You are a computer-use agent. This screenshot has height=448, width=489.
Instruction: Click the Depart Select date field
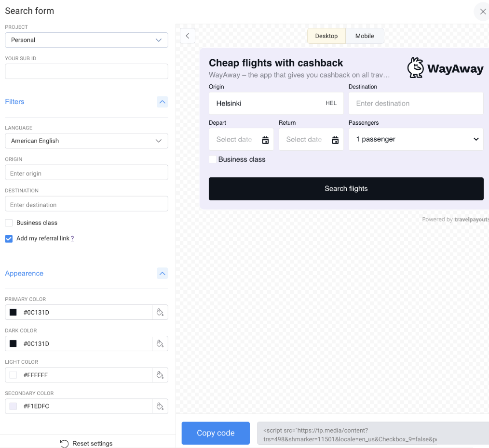coord(241,139)
